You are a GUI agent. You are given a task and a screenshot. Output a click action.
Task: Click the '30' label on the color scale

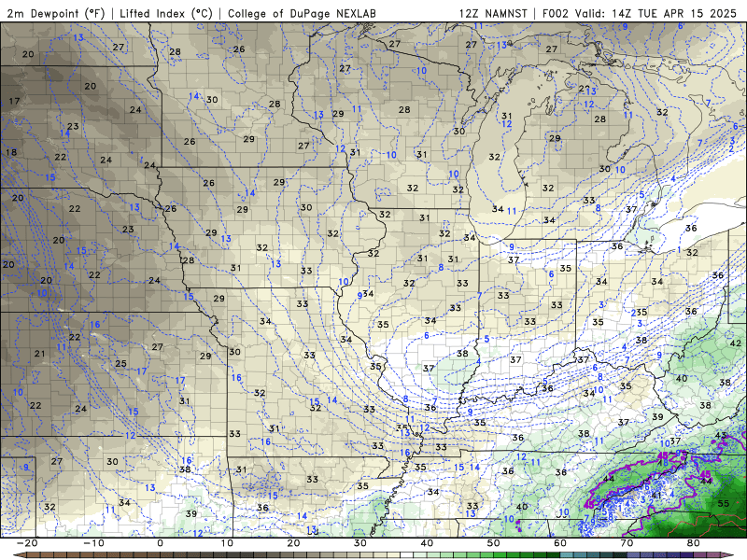click(x=360, y=543)
